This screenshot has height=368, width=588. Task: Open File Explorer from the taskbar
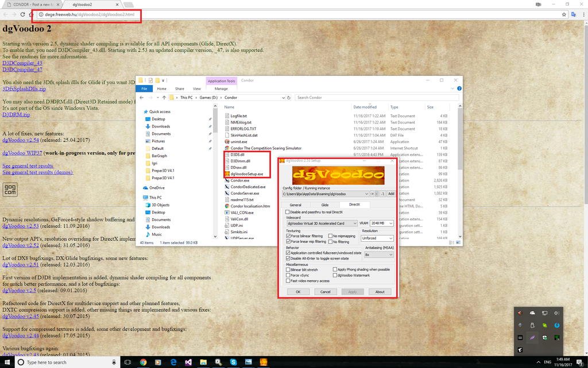[x=203, y=362]
